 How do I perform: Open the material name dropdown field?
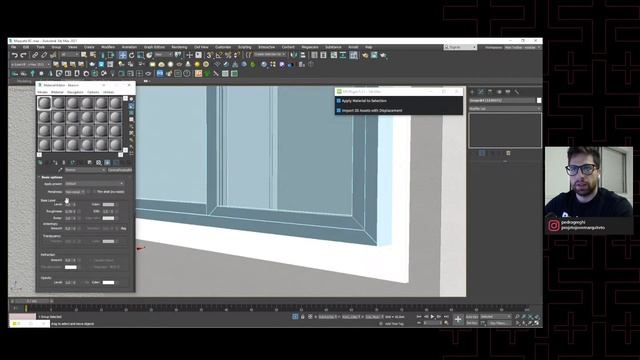pos(85,170)
